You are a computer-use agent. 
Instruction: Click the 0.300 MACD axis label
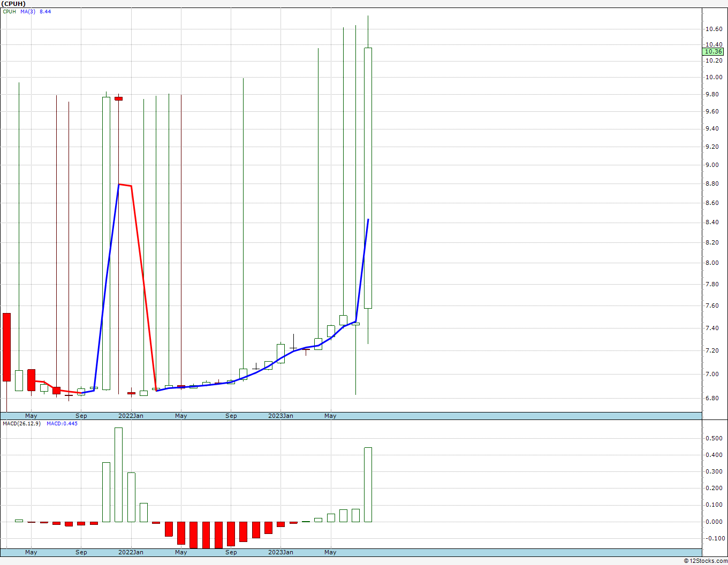point(714,472)
